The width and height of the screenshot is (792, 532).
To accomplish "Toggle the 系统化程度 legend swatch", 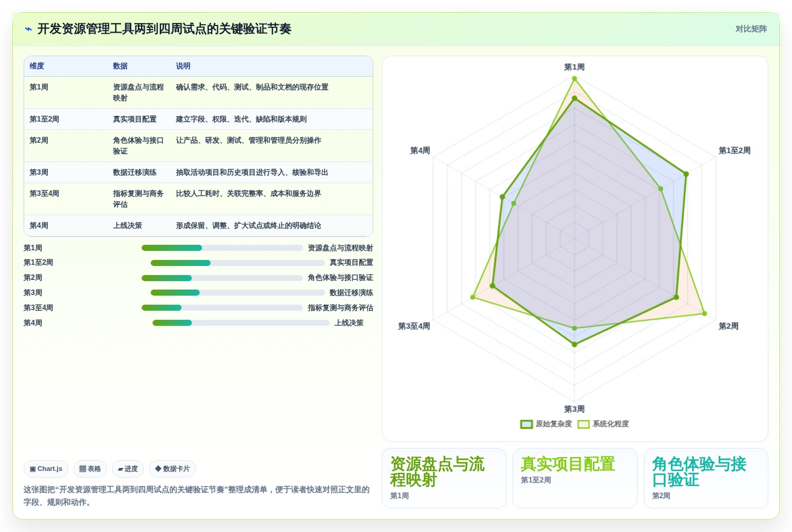I will click(583, 424).
